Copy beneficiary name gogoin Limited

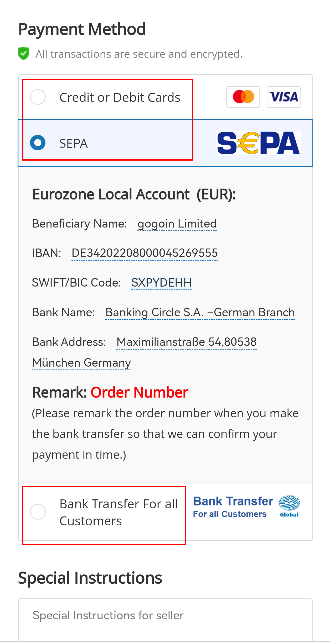pos(177,224)
